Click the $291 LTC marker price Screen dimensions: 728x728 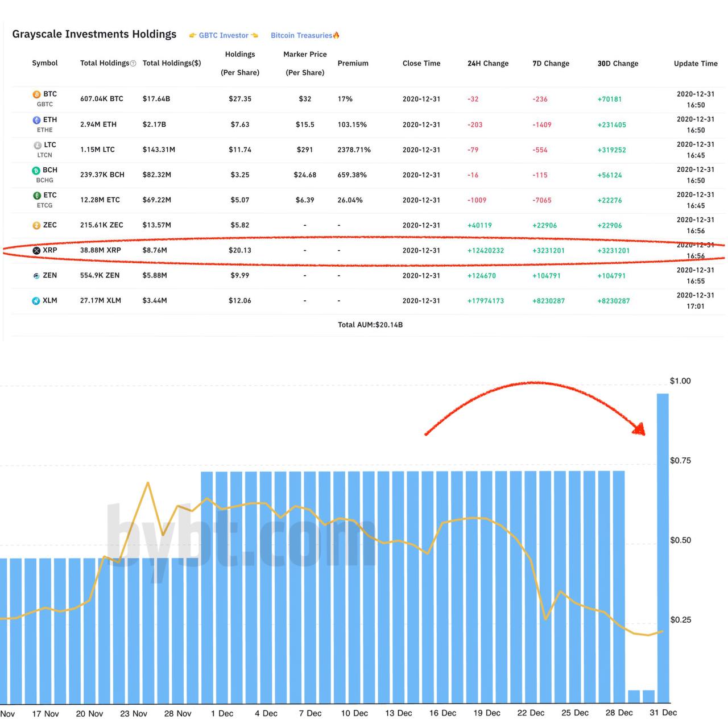coord(305,150)
